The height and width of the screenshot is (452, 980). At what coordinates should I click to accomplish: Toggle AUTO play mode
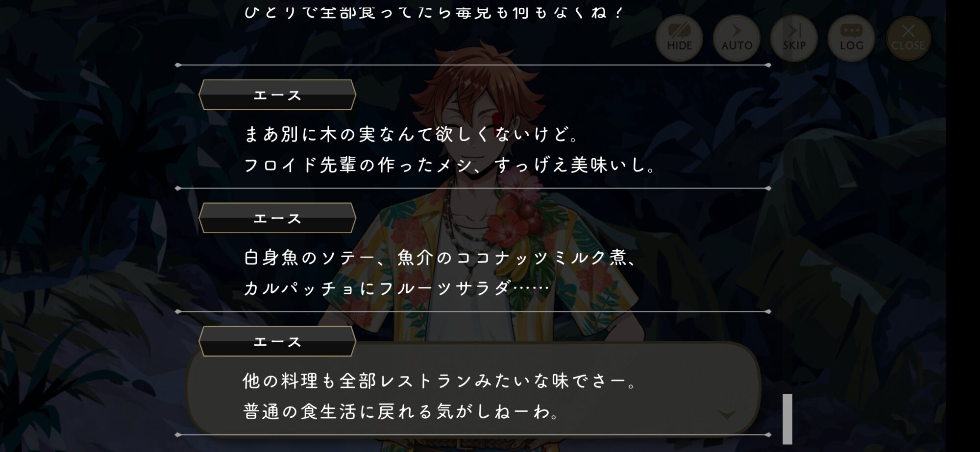[736, 38]
